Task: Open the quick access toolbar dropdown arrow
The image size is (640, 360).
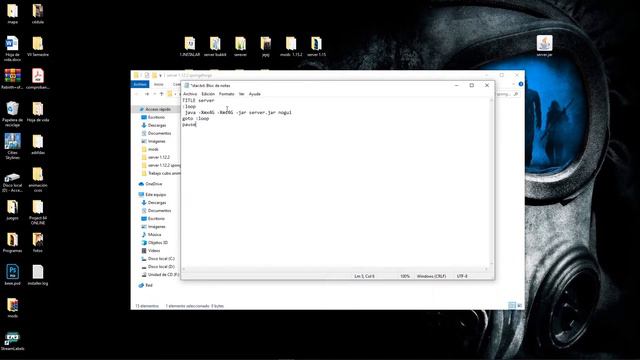Action: (160, 76)
